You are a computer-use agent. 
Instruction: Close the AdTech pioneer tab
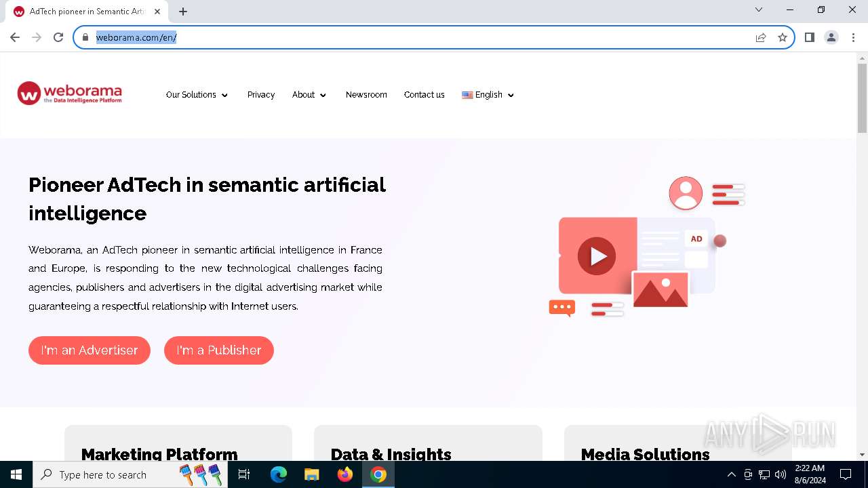tap(157, 12)
